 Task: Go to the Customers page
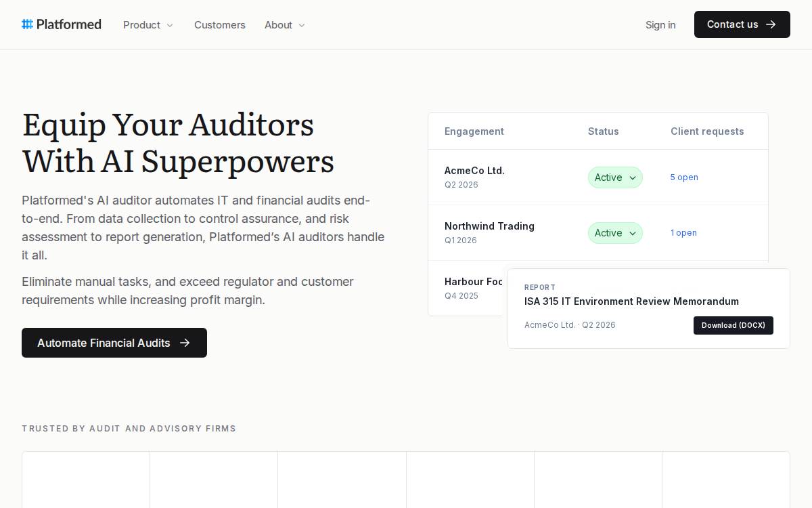220,25
